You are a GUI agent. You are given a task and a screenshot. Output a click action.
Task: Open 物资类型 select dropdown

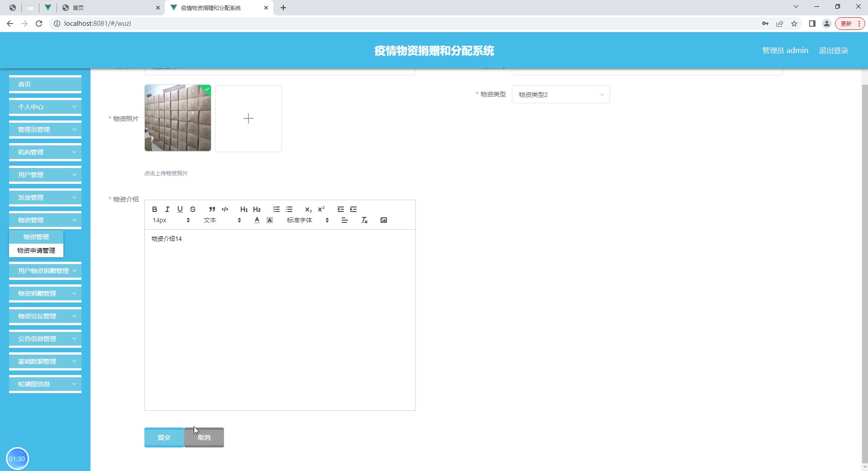click(x=561, y=94)
